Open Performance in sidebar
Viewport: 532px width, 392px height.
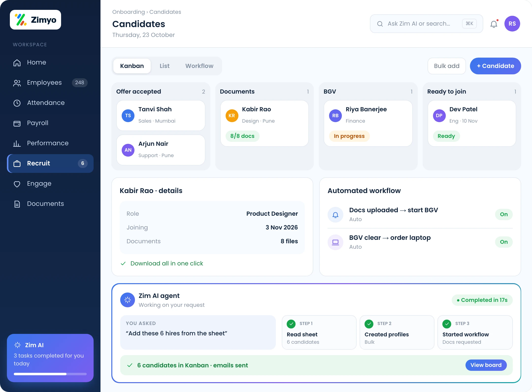pos(50,143)
